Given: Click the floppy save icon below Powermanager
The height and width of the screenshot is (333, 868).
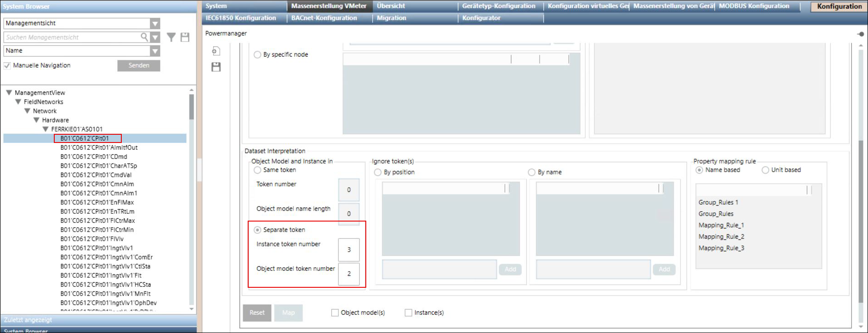Looking at the screenshot, I should [216, 67].
